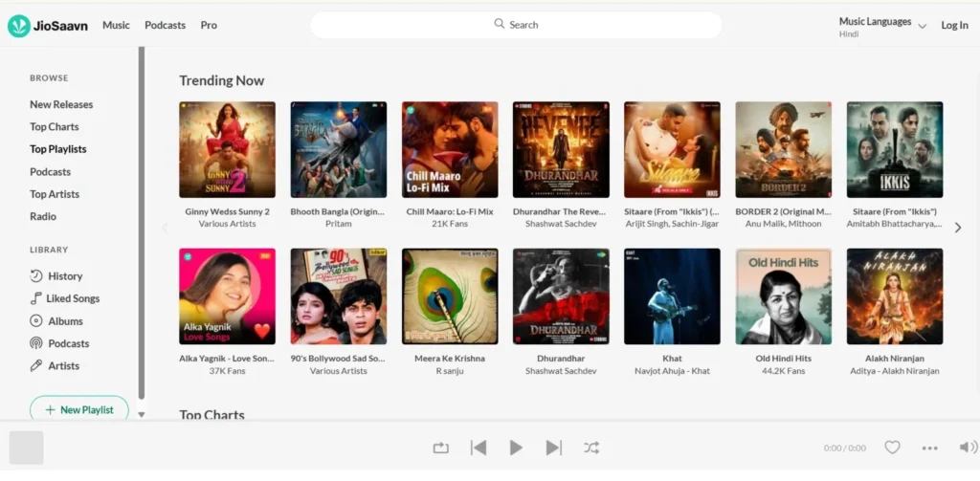Image resolution: width=980 pixels, height=481 pixels.
Task: Open the Podcasts menu in the top bar
Action: click(x=165, y=25)
